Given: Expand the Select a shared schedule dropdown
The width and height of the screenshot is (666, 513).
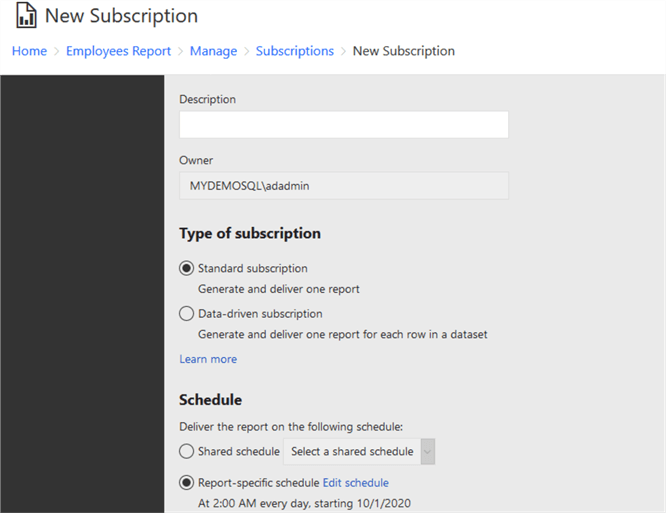Looking at the screenshot, I should tap(359, 451).
